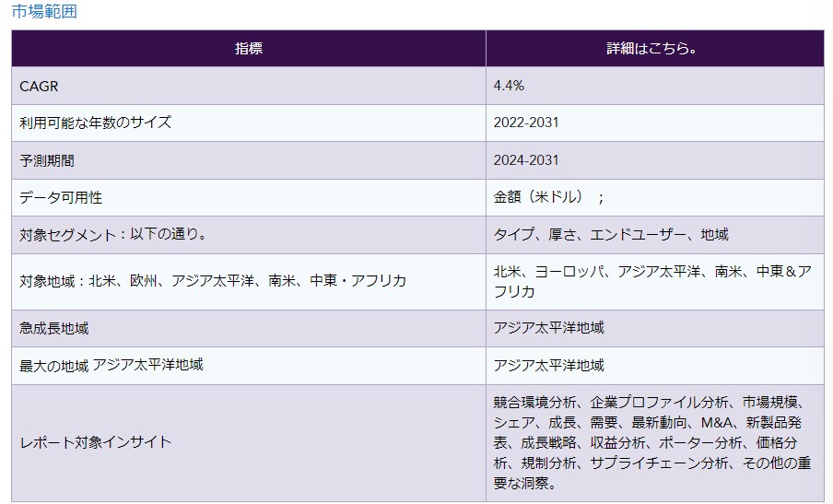This screenshot has height=504, width=833.
Task: Click the CAGR label cell
Action: 249,86
